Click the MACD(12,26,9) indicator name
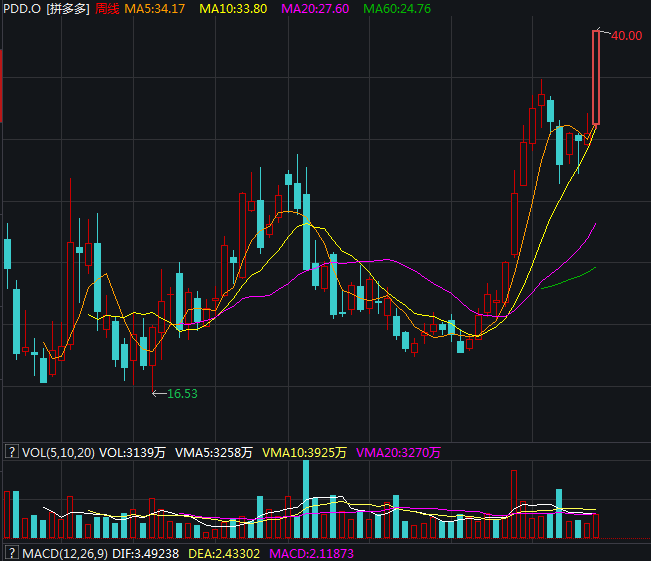Viewport: 651px width, 561px height. [x=65, y=554]
